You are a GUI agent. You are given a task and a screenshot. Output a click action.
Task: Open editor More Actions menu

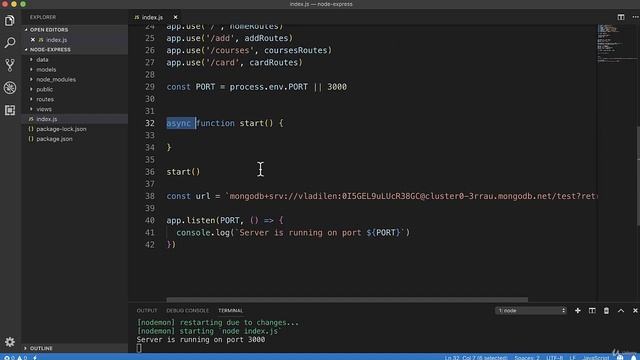pos(635,17)
